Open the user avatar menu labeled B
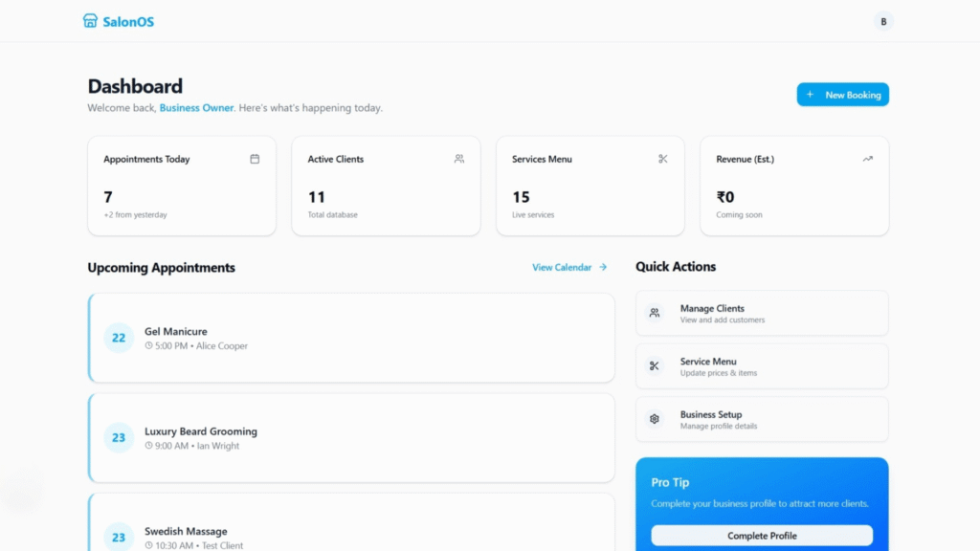Image resolution: width=980 pixels, height=551 pixels. pyautogui.click(x=883, y=21)
